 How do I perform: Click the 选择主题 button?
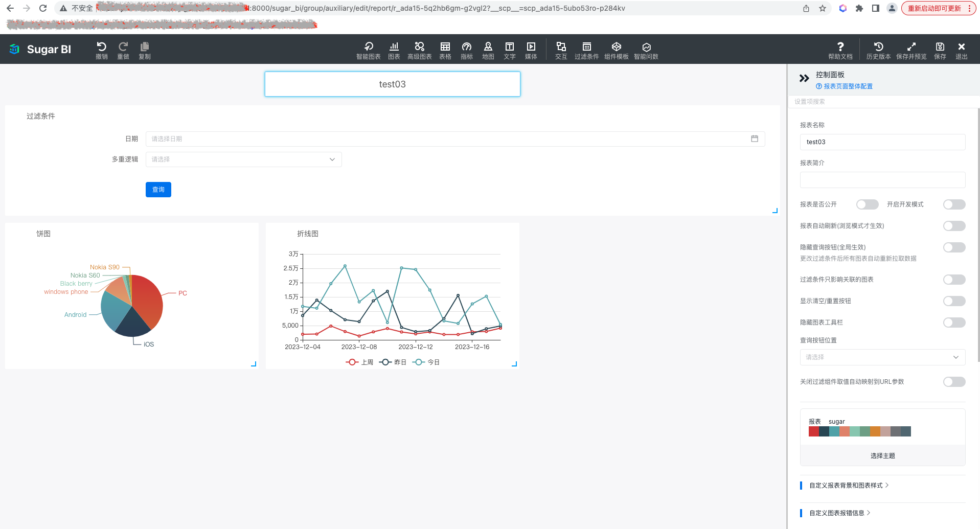point(882,455)
